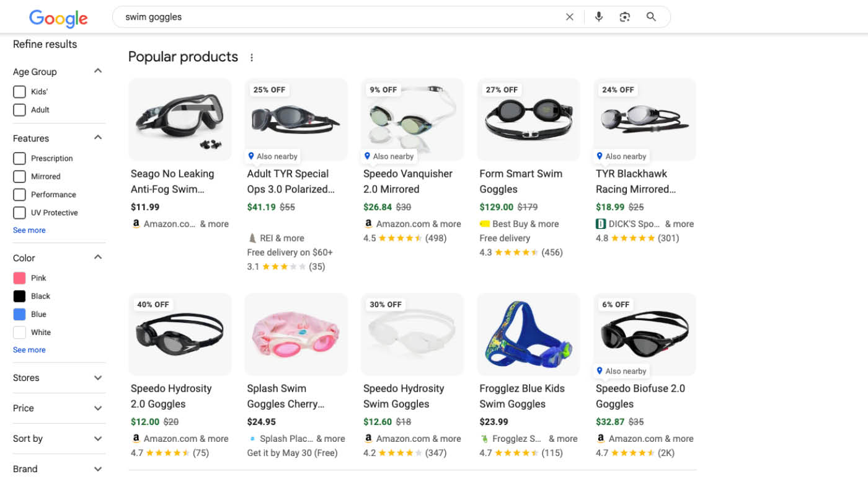The height and width of the screenshot is (484, 868).
Task: Click the Google logo
Action: 58,19
